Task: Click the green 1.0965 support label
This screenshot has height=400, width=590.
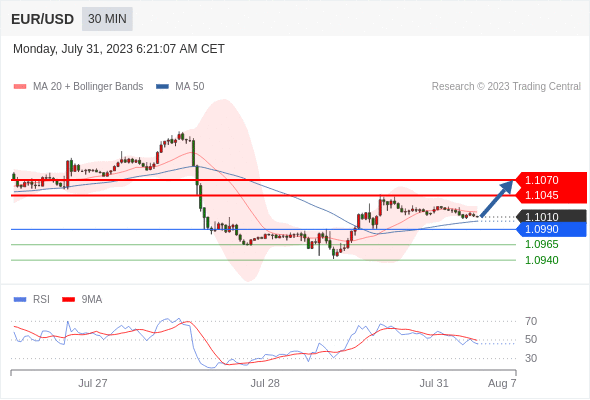Action: 541,245
